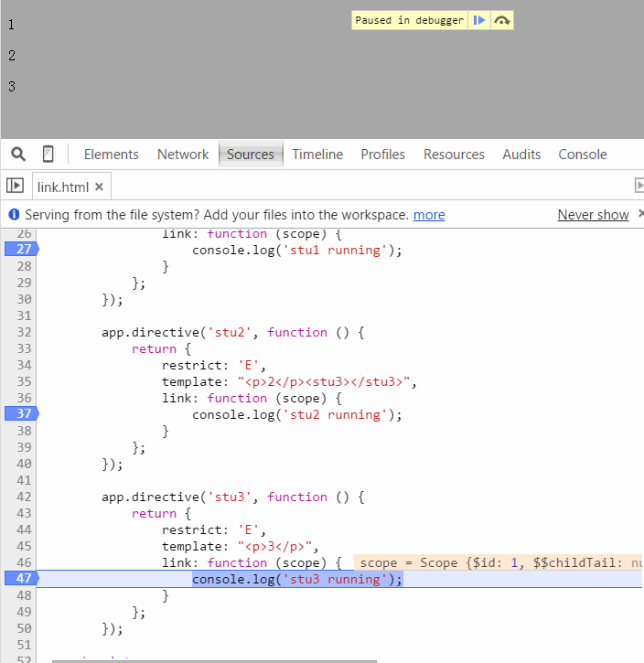Add breakpoint at line 42 gutter

(24, 497)
